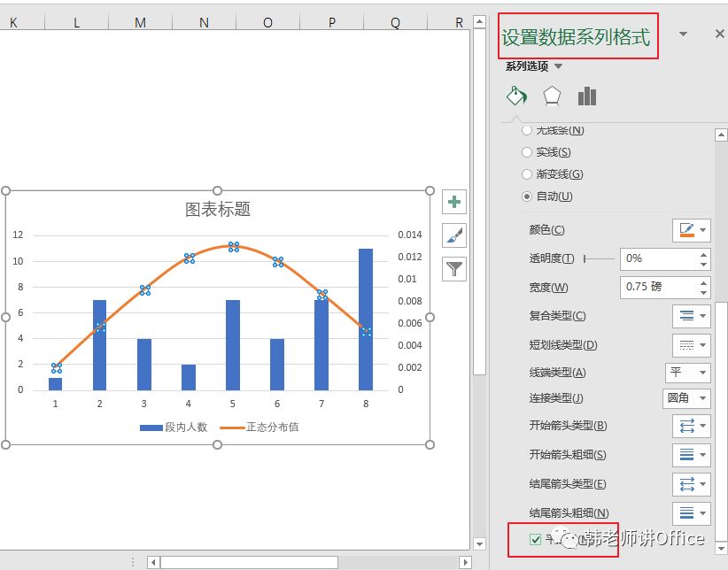
Task: Decrease transparency with the down spinner
Action: [703, 265]
